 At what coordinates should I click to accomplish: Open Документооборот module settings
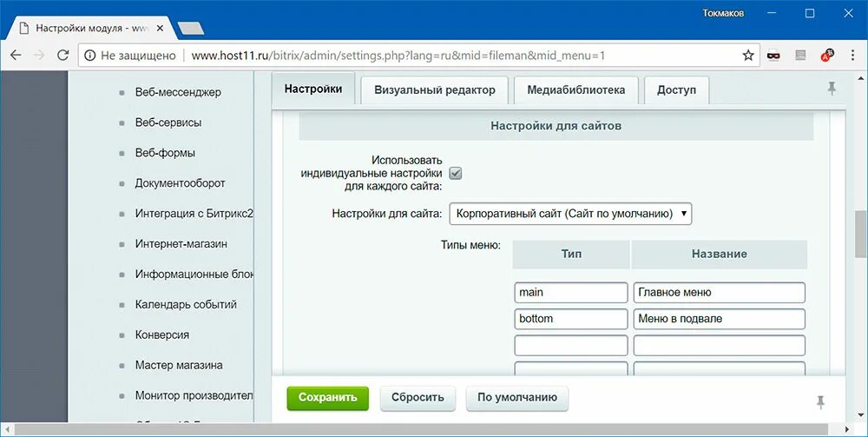pyautogui.click(x=180, y=183)
